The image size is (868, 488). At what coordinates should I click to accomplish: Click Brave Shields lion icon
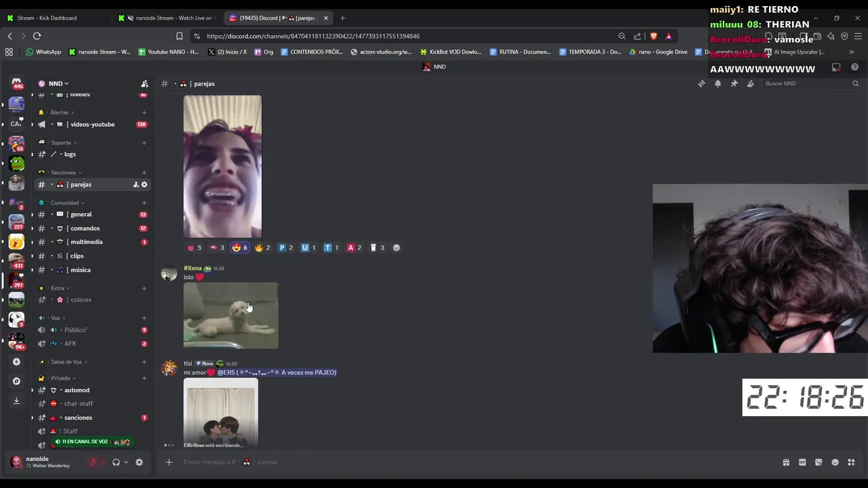click(653, 36)
